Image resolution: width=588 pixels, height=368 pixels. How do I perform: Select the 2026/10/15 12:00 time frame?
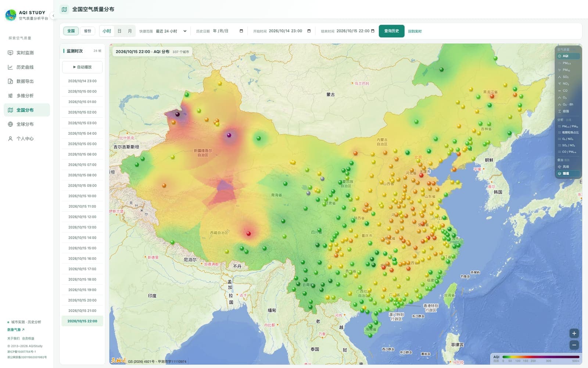[x=82, y=217]
